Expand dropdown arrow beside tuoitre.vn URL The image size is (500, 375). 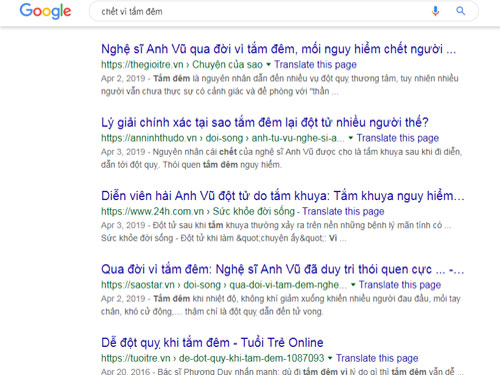point(330,358)
